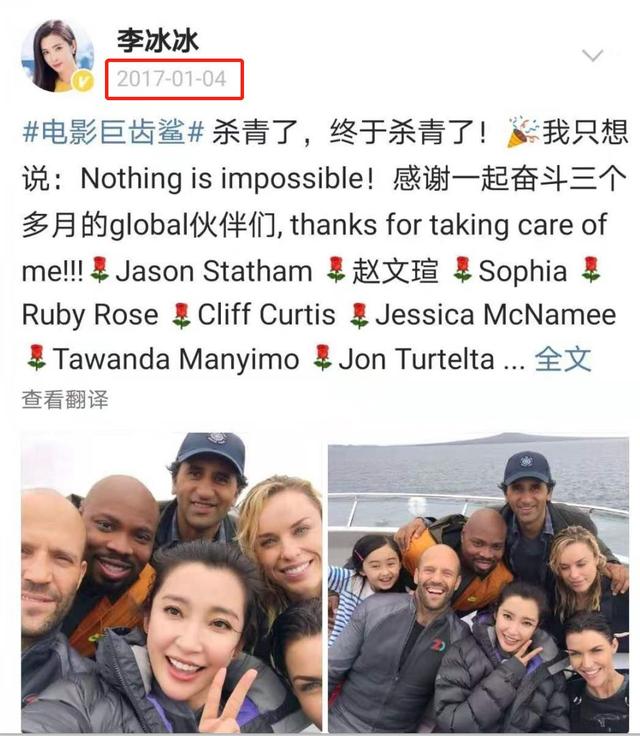
Task: Click the rose emoji before Sophia
Action: [x=463, y=269]
